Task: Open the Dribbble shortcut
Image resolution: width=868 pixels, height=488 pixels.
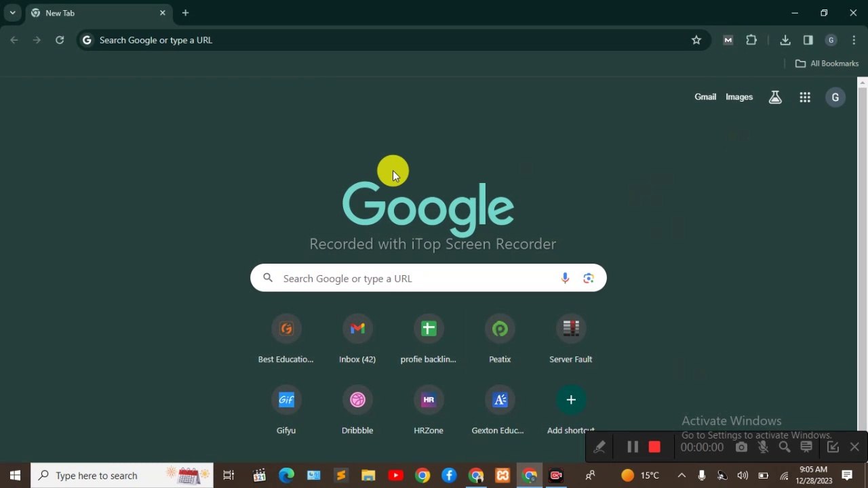Action: (357, 411)
